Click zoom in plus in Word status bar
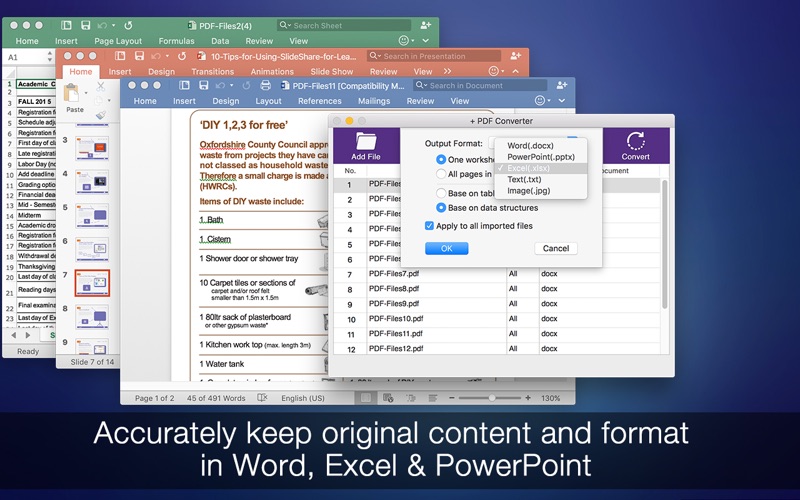Image resolution: width=800 pixels, height=500 pixels. [528, 397]
